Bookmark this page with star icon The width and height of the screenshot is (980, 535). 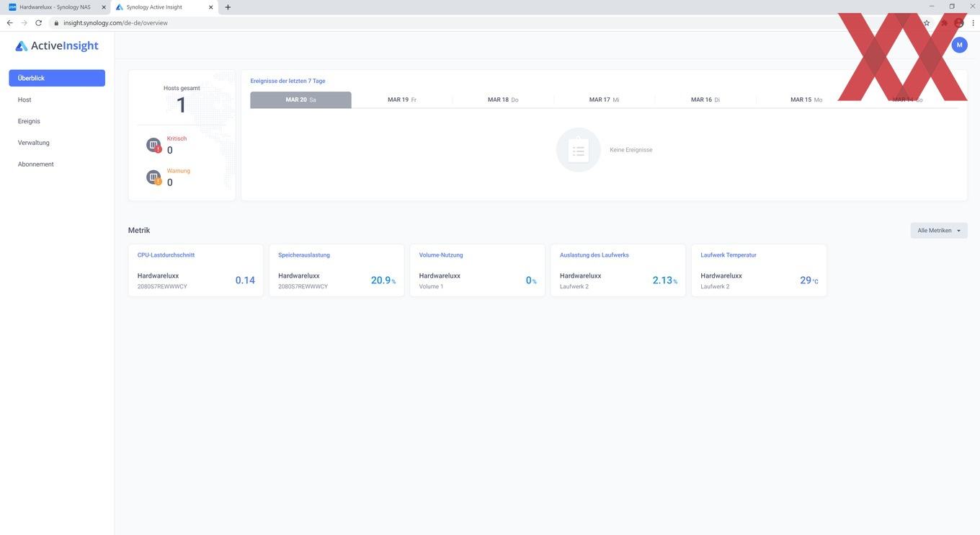coord(927,22)
